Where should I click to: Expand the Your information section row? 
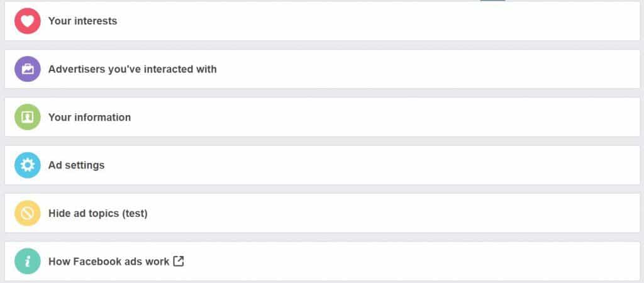coord(323,117)
